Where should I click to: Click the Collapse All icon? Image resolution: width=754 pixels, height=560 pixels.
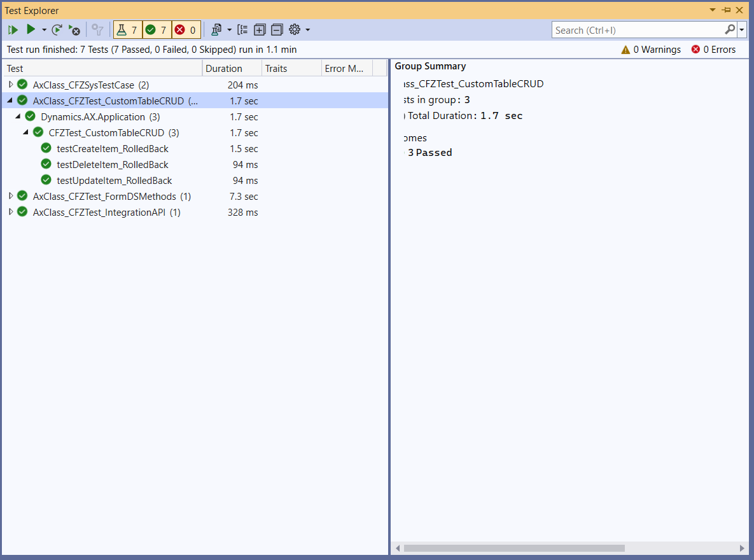click(277, 30)
